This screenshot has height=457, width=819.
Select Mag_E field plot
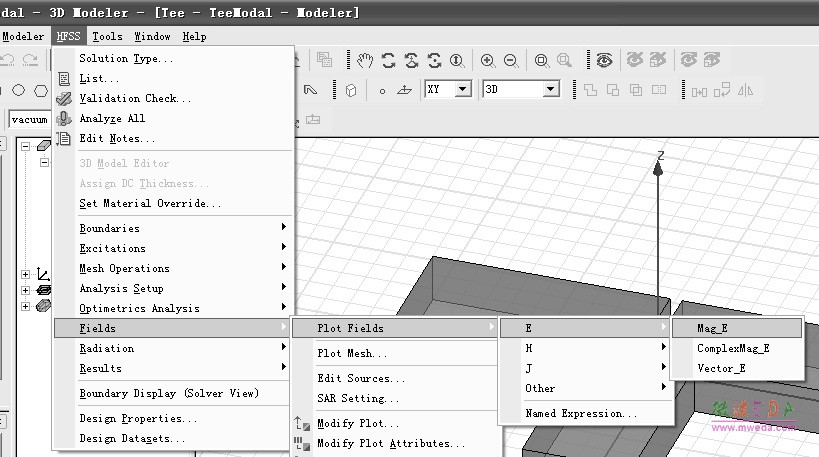[x=737, y=328]
